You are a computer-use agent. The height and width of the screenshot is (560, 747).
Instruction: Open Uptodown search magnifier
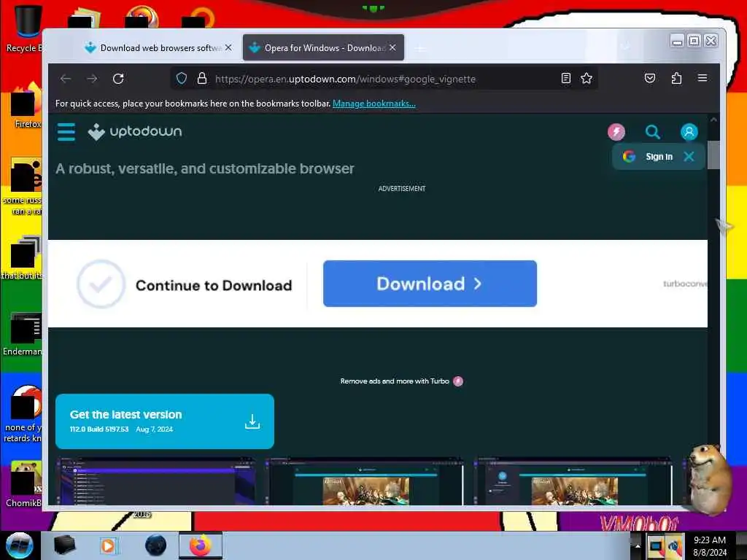tap(653, 132)
